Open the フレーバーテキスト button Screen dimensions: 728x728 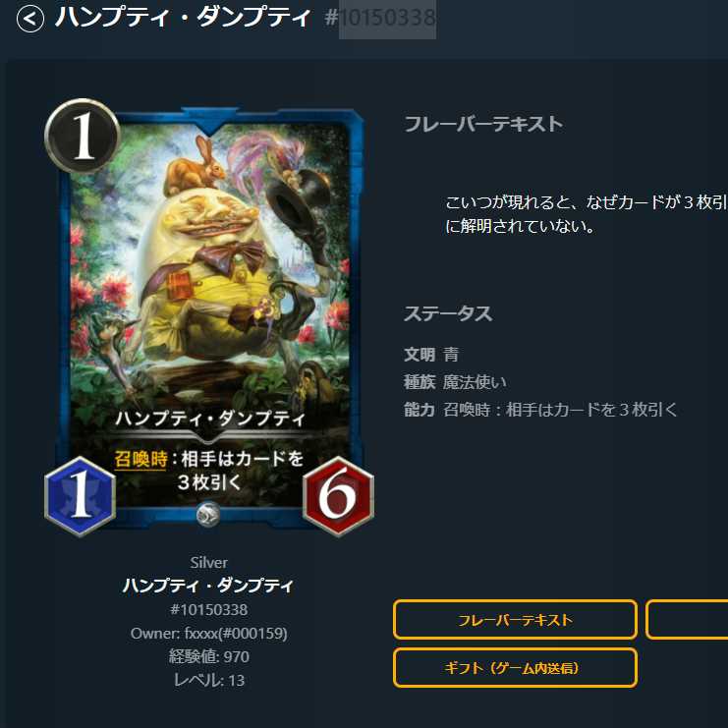pyautogui.click(x=515, y=620)
